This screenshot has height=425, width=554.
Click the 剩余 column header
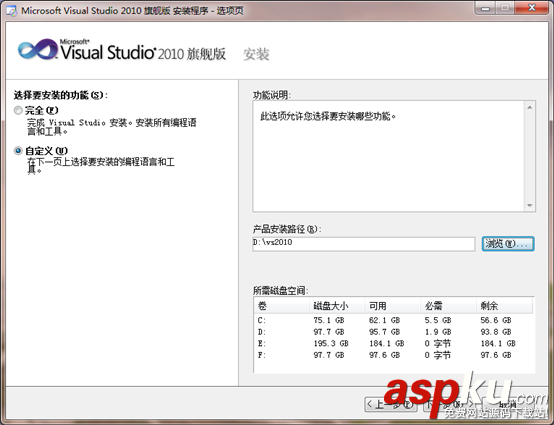click(x=504, y=306)
